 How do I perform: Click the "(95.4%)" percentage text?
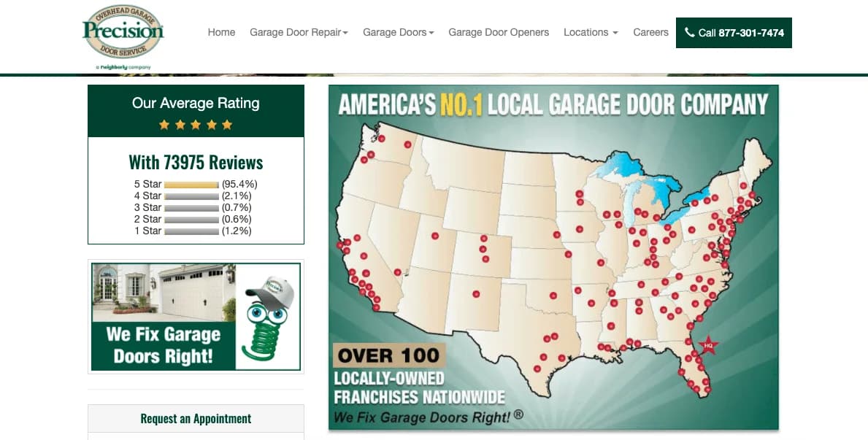[x=239, y=185]
